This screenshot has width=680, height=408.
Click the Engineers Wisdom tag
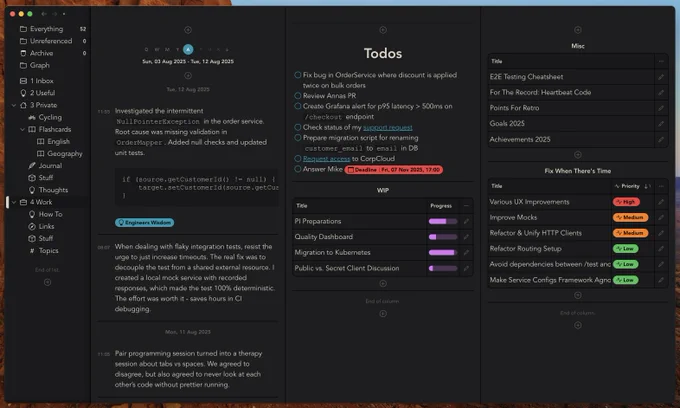[x=145, y=222]
